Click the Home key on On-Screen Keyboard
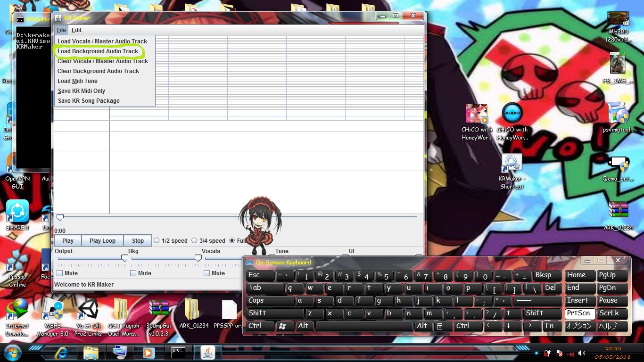 click(579, 275)
